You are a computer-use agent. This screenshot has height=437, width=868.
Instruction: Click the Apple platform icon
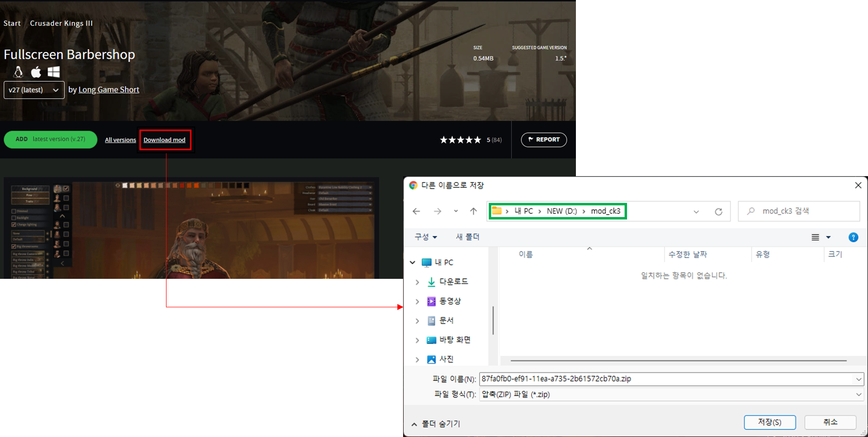click(x=36, y=72)
